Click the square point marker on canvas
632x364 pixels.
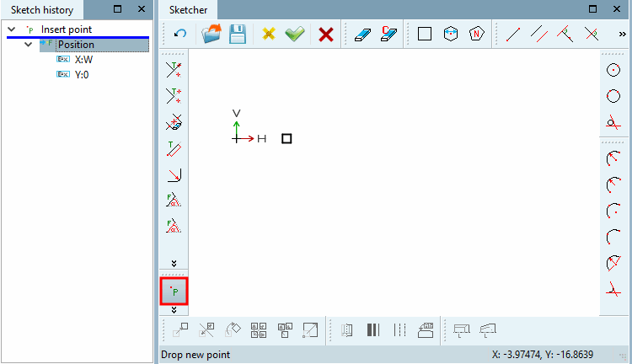[287, 139]
